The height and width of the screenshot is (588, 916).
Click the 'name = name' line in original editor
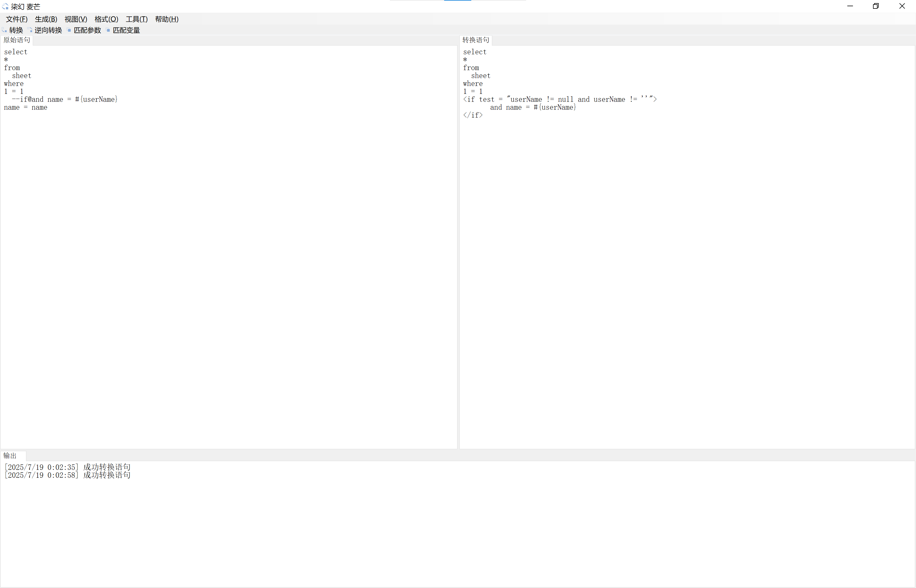click(x=25, y=107)
